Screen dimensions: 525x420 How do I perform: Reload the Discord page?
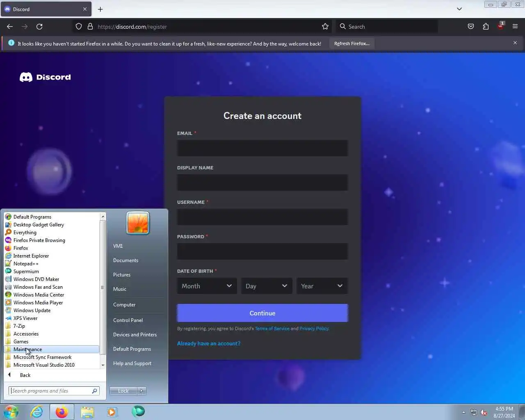point(39,27)
